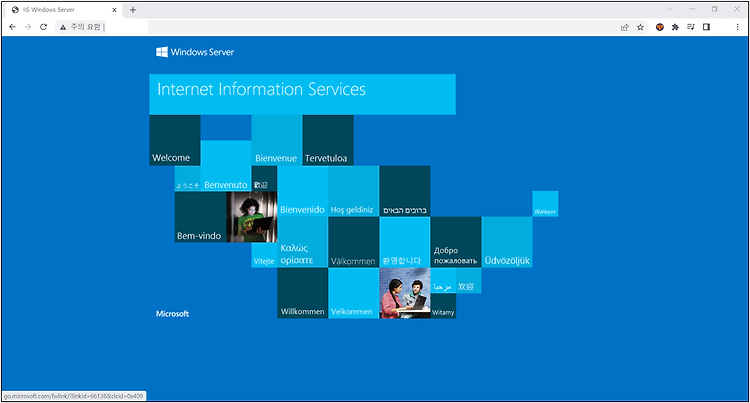Image resolution: width=750 pixels, height=403 pixels.
Task: Click the Hoş geldiniz tile
Action: point(353,191)
